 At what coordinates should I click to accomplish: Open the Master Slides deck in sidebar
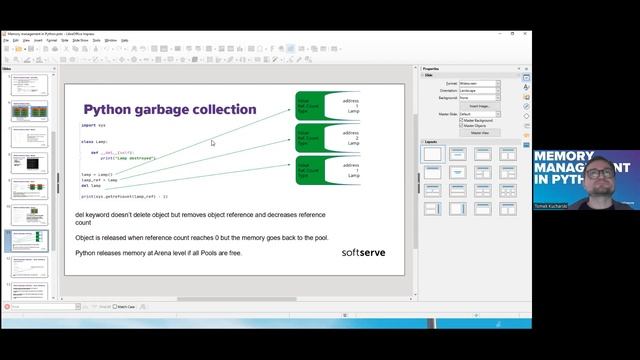[x=526, y=145]
